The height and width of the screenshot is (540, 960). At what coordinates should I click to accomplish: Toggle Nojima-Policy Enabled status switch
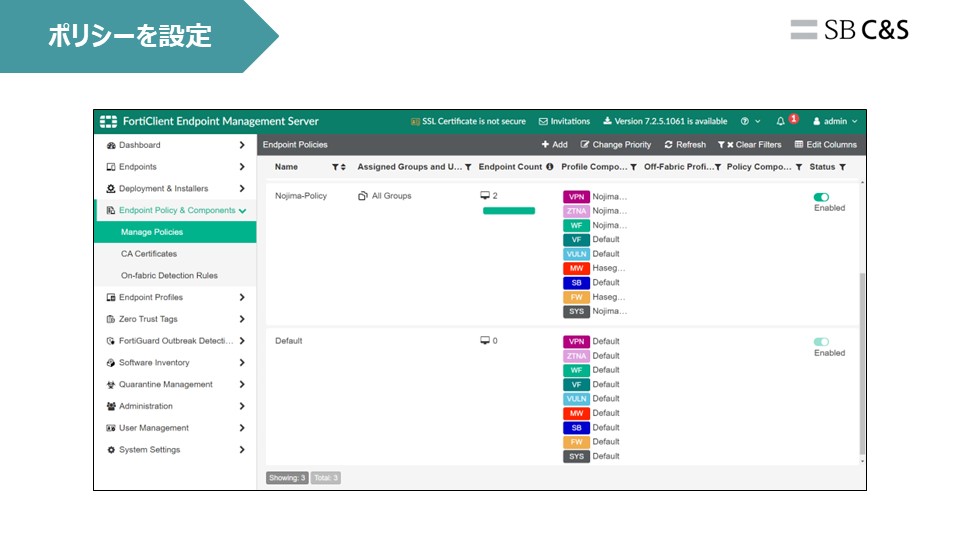coord(821,197)
